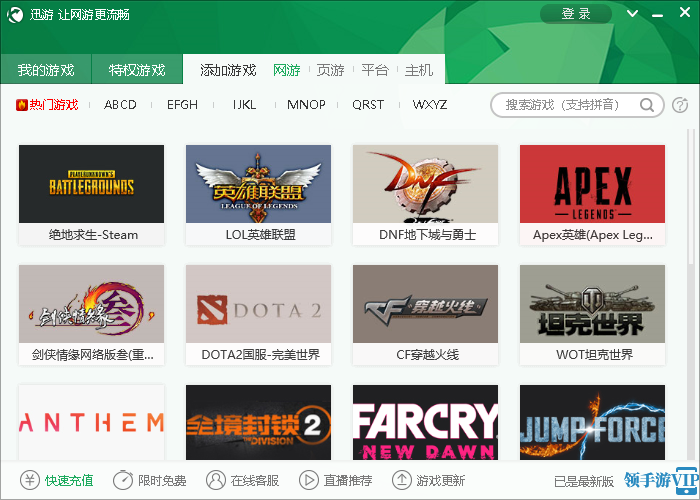Minimize the Xunyou window
Viewport: 700px width, 500px height.
pyautogui.click(x=657, y=14)
